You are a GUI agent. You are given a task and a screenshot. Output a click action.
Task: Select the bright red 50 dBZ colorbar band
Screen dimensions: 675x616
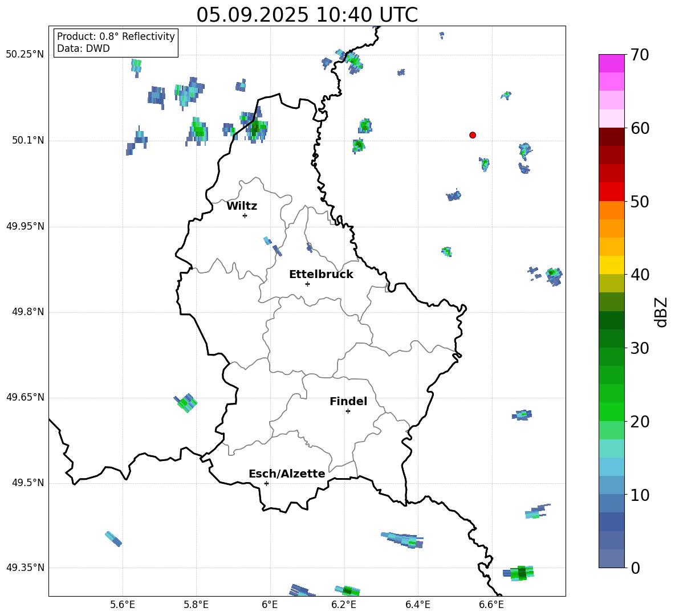click(612, 192)
